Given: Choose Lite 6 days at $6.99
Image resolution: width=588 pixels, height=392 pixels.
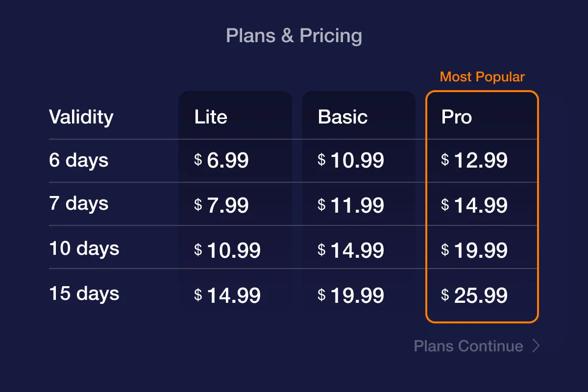Looking at the screenshot, I should tap(221, 160).
